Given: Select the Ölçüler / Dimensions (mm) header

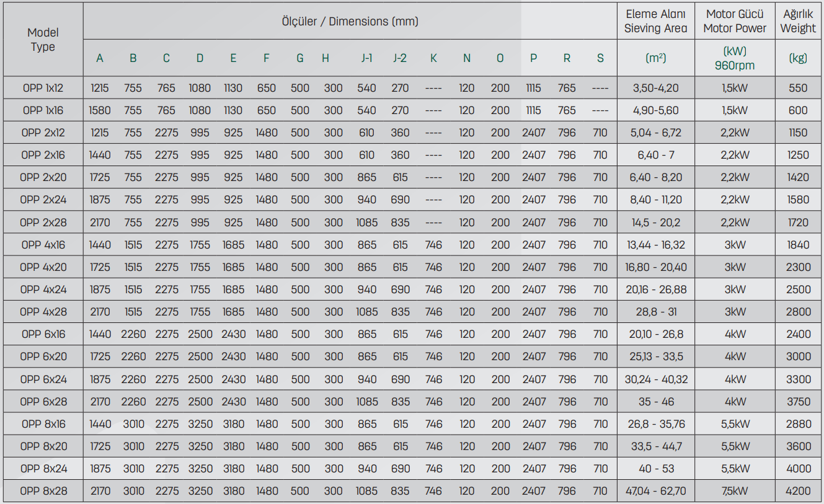Looking at the screenshot, I should pyautogui.click(x=350, y=22).
